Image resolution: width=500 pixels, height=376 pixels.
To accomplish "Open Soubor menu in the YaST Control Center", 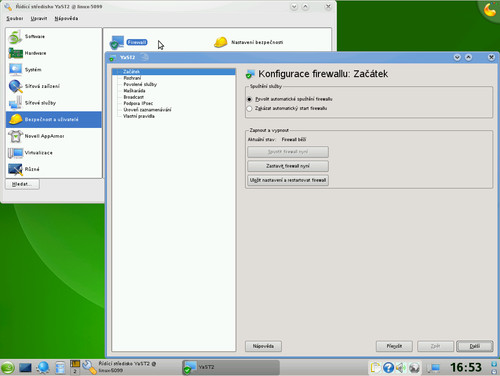I will (x=15, y=18).
